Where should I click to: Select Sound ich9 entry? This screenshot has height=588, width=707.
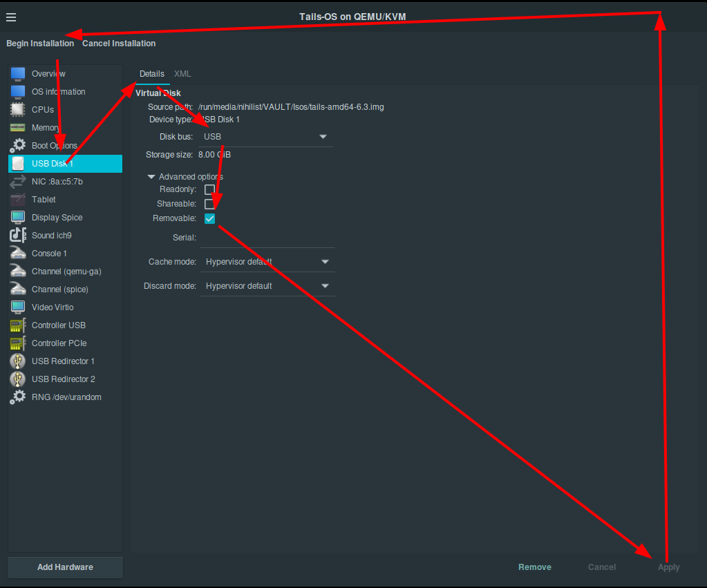pos(66,236)
